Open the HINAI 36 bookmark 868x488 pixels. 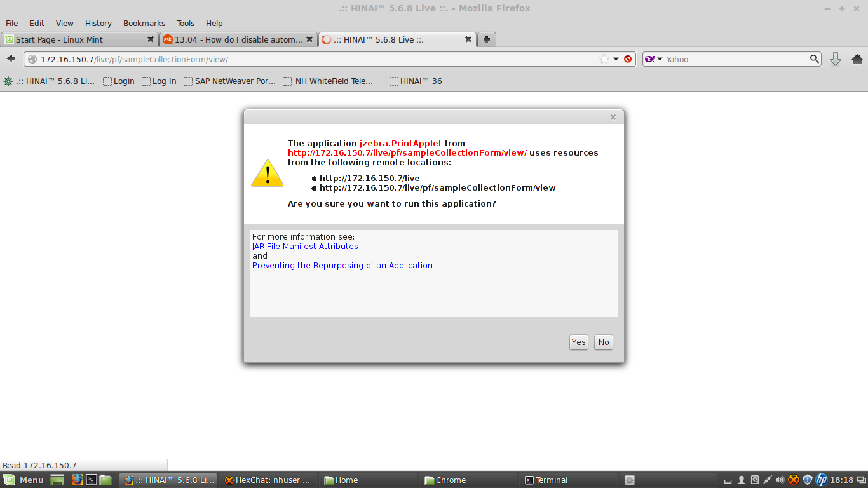coord(416,81)
